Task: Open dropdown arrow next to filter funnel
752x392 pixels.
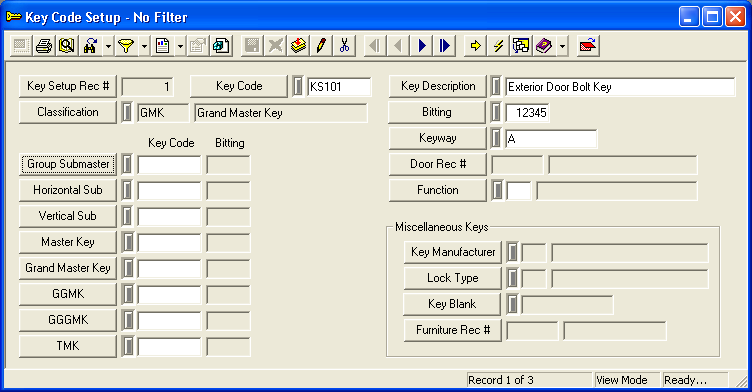Action: pos(144,47)
